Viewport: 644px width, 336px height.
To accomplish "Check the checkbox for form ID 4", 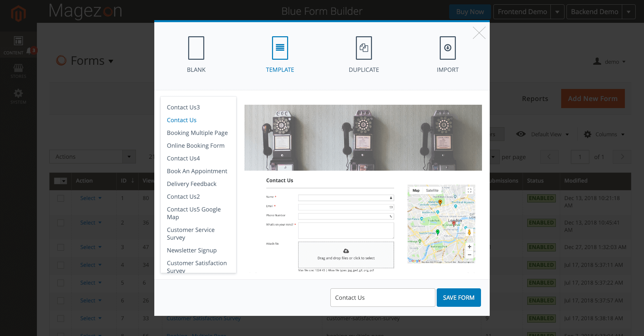I will pos(61,265).
